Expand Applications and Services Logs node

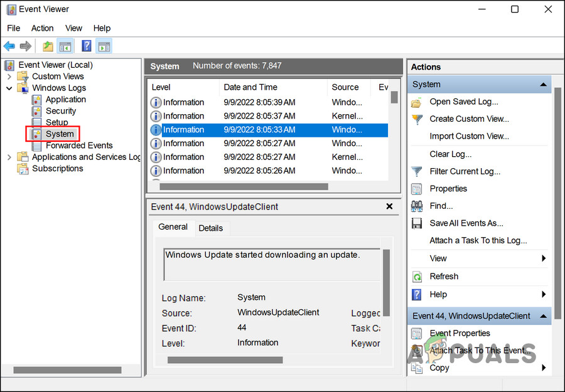click(x=9, y=157)
